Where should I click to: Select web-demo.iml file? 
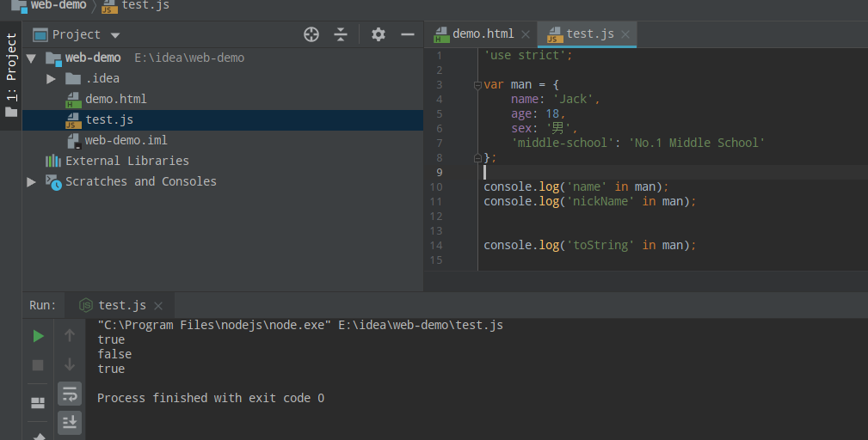click(126, 140)
